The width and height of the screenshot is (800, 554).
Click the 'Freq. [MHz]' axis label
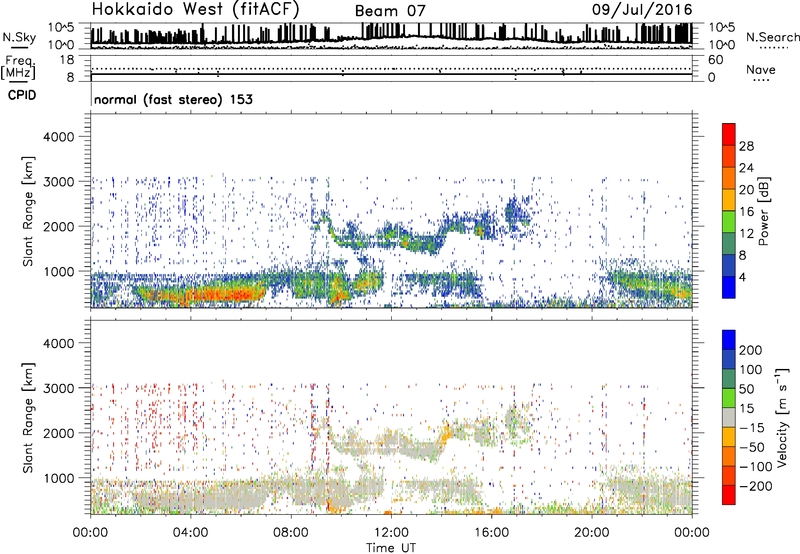19,67
